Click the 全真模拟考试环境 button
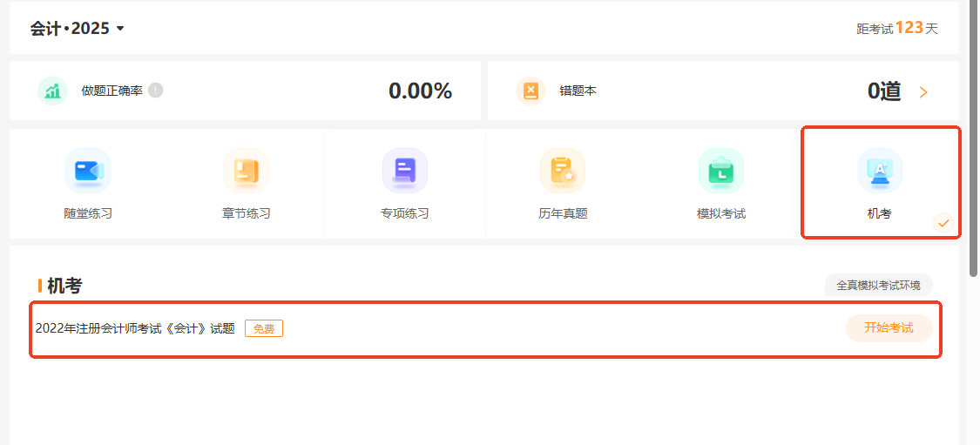980x445 pixels. (878, 285)
